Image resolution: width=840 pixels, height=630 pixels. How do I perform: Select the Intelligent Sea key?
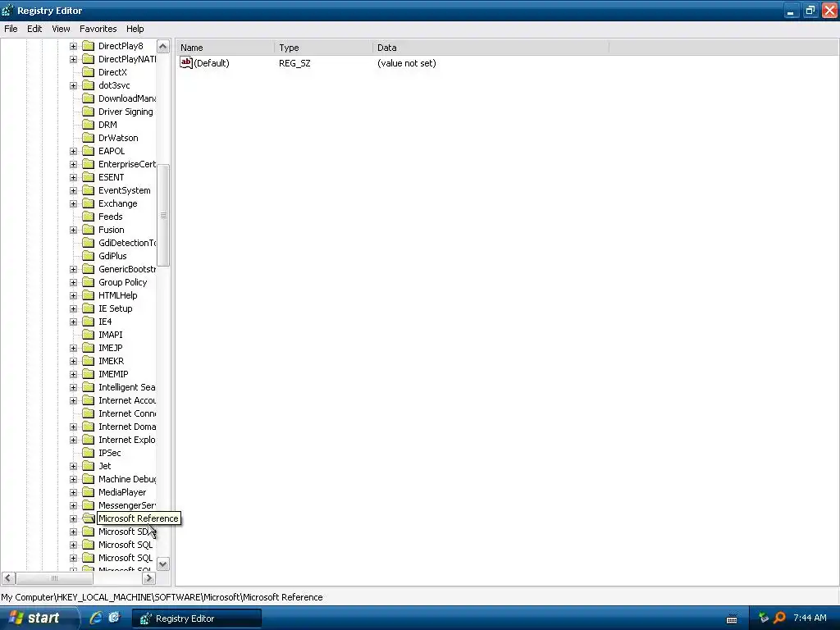[127, 387]
